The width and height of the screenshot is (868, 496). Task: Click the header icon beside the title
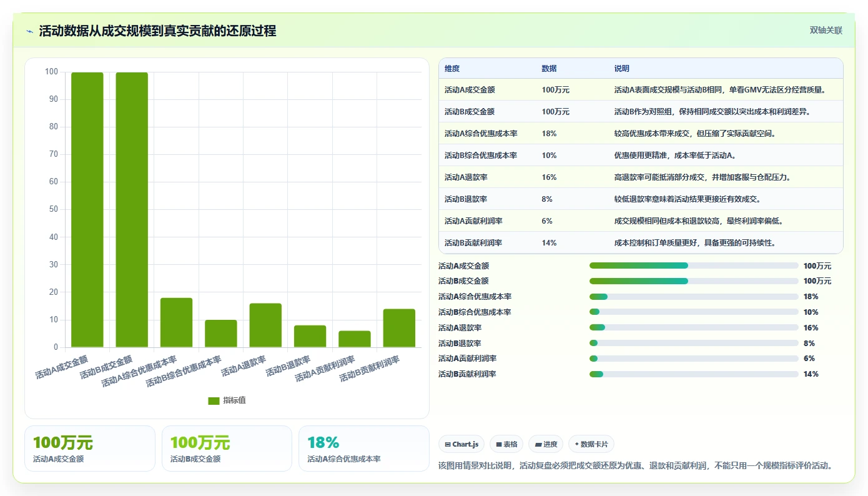tap(30, 31)
